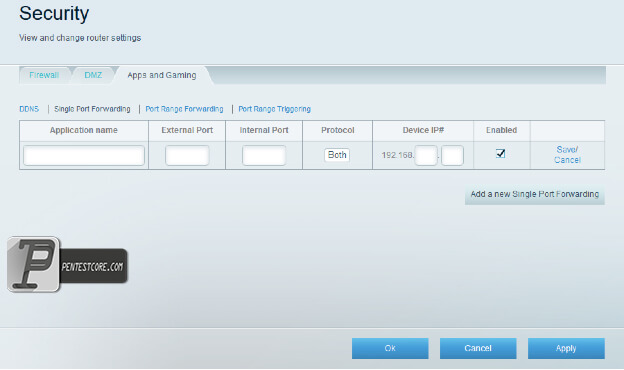Open the DDNS sub-section link
Image resolution: width=624 pixels, height=370 pixels.
(29, 109)
